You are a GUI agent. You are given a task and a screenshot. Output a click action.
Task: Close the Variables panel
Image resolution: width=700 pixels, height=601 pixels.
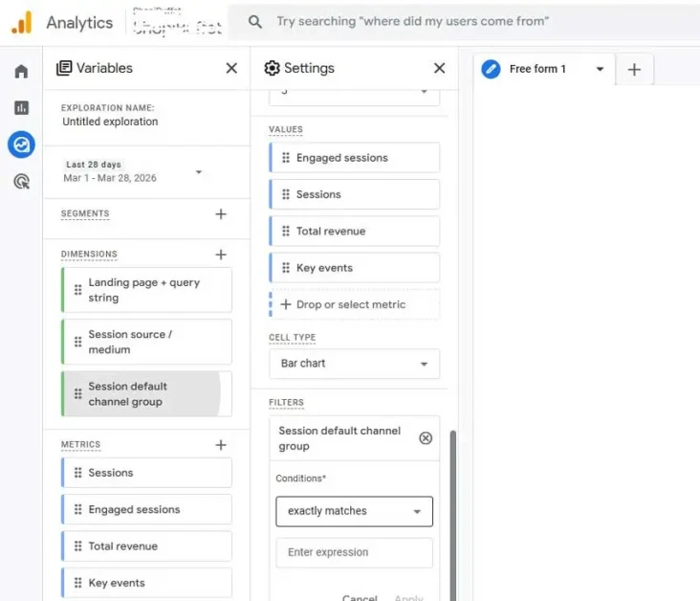point(231,68)
